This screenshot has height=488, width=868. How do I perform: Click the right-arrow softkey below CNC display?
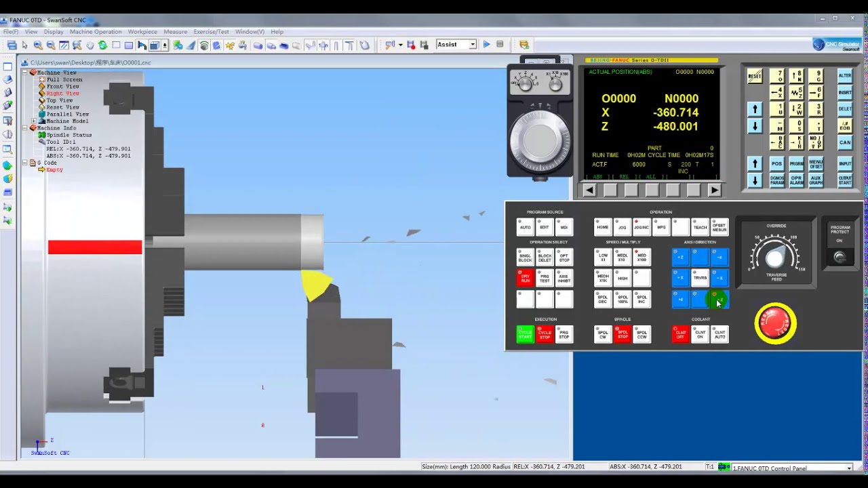click(714, 190)
